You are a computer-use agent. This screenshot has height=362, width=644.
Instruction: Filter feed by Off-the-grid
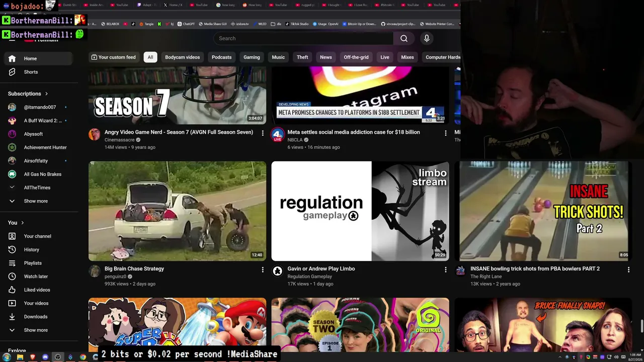click(x=356, y=57)
